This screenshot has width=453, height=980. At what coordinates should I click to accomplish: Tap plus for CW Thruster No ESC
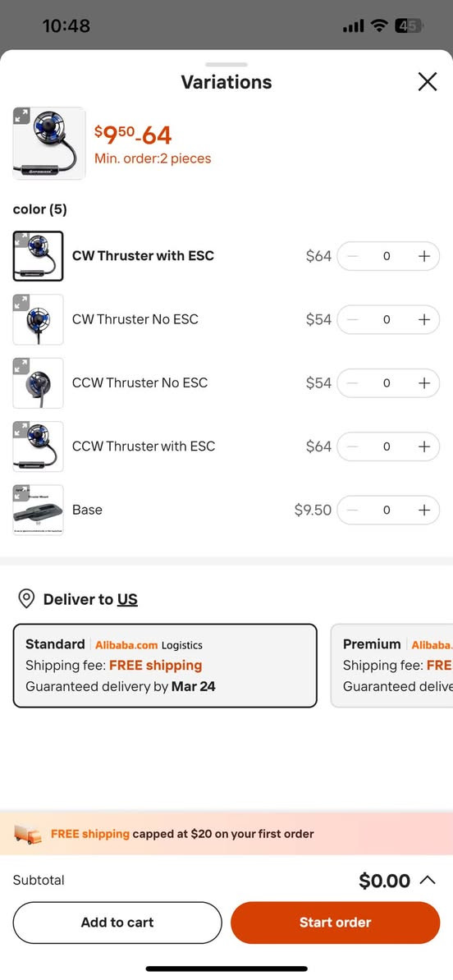point(423,319)
